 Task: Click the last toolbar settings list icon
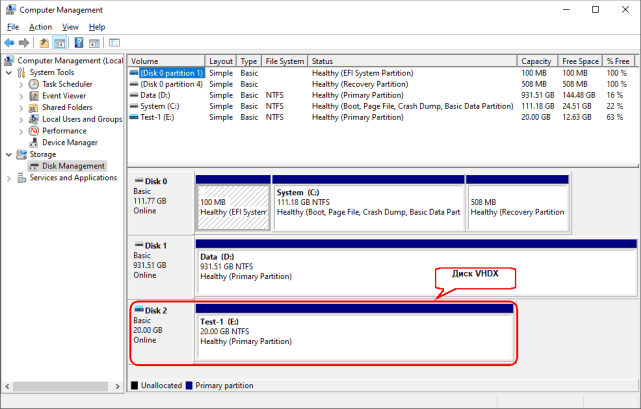coord(114,43)
